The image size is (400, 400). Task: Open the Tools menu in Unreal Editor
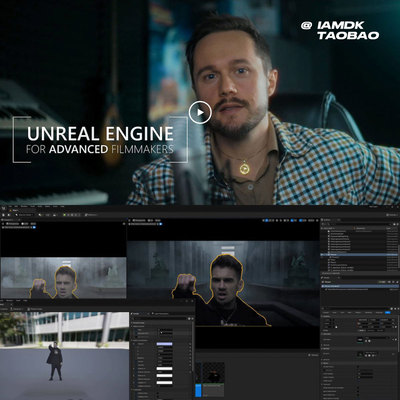(33, 206)
